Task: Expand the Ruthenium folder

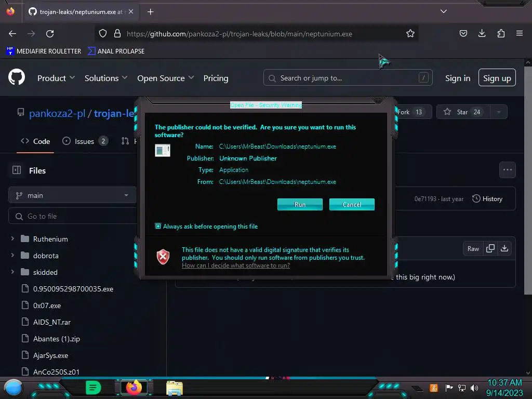Action: [x=12, y=238]
